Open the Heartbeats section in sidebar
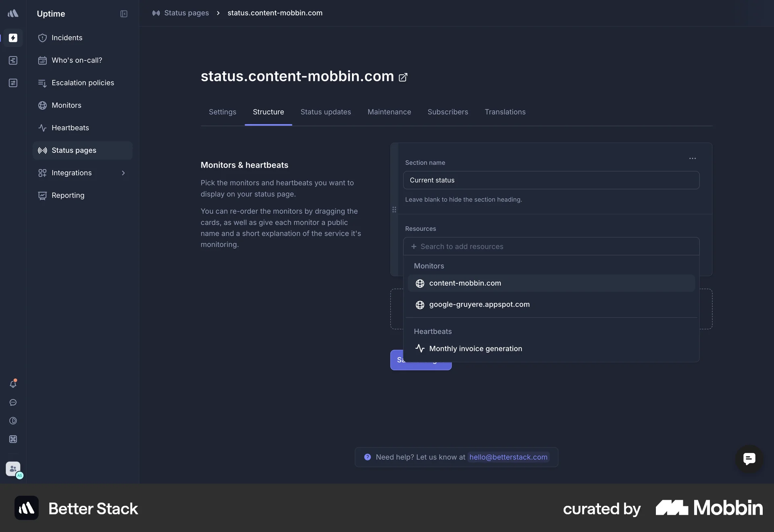This screenshot has width=774, height=532. coord(71,128)
